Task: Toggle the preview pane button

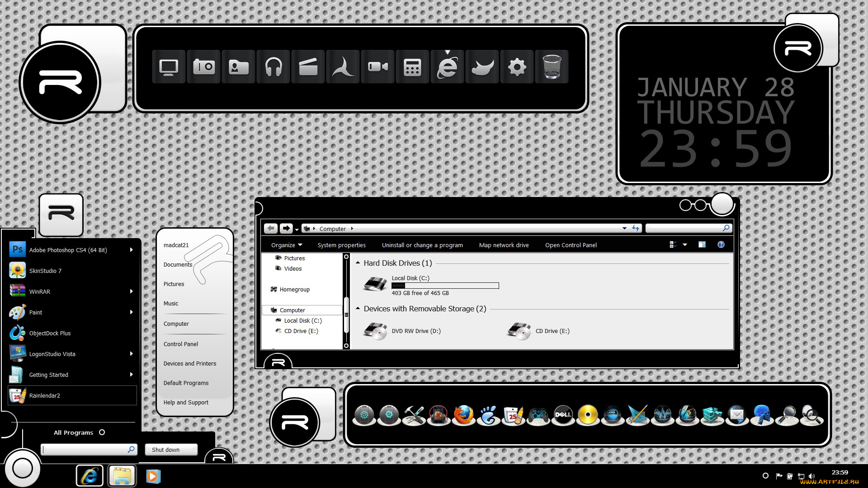Action: coord(702,245)
